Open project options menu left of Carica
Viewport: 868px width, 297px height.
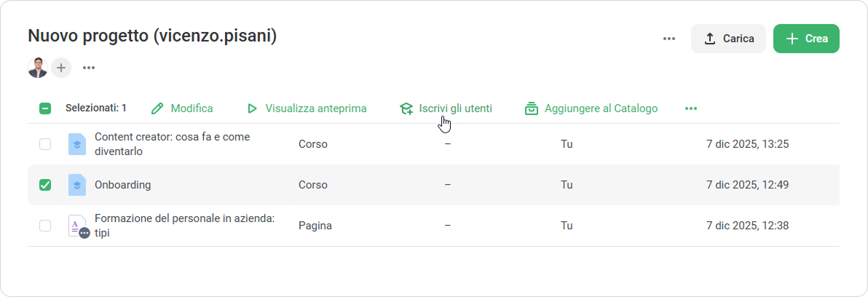pyautogui.click(x=669, y=39)
